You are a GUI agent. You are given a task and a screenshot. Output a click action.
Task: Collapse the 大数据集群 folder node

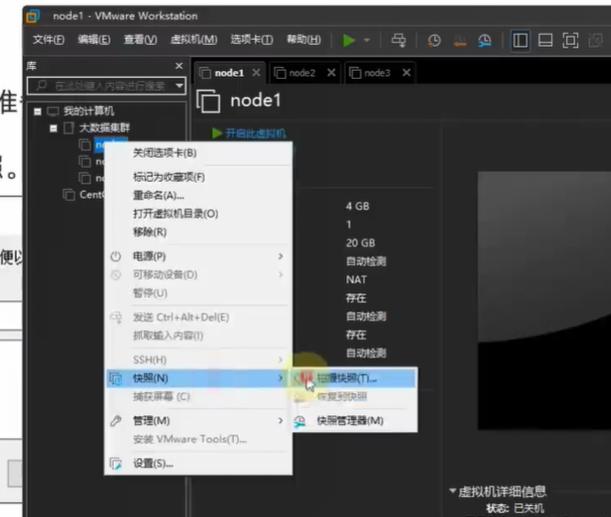tap(53, 128)
